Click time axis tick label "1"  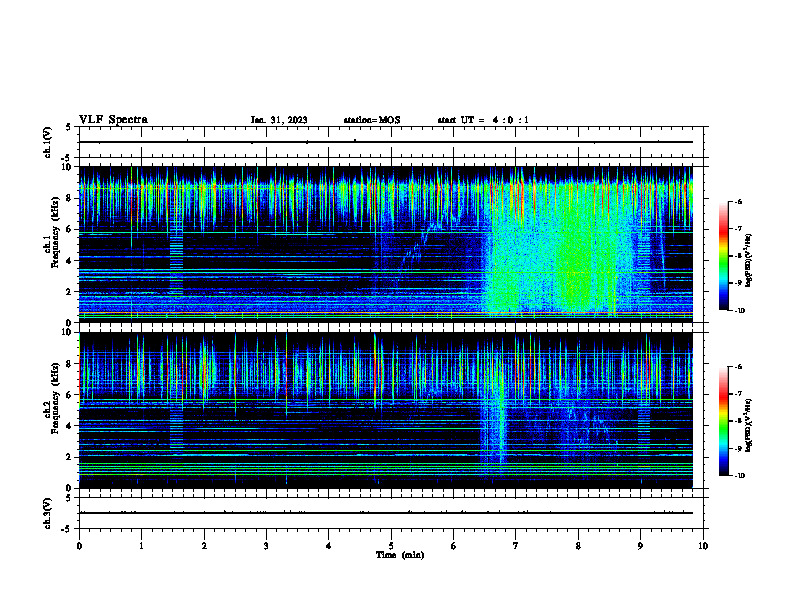141,546
